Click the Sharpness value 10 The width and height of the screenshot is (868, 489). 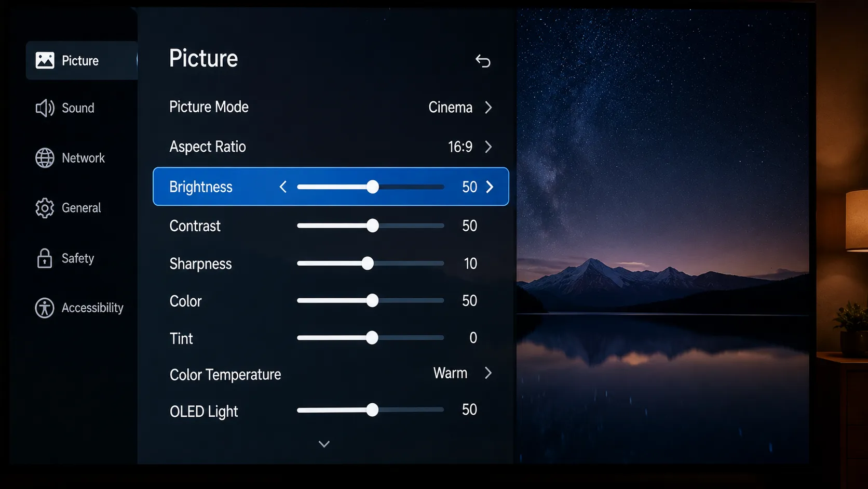click(470, 263)
